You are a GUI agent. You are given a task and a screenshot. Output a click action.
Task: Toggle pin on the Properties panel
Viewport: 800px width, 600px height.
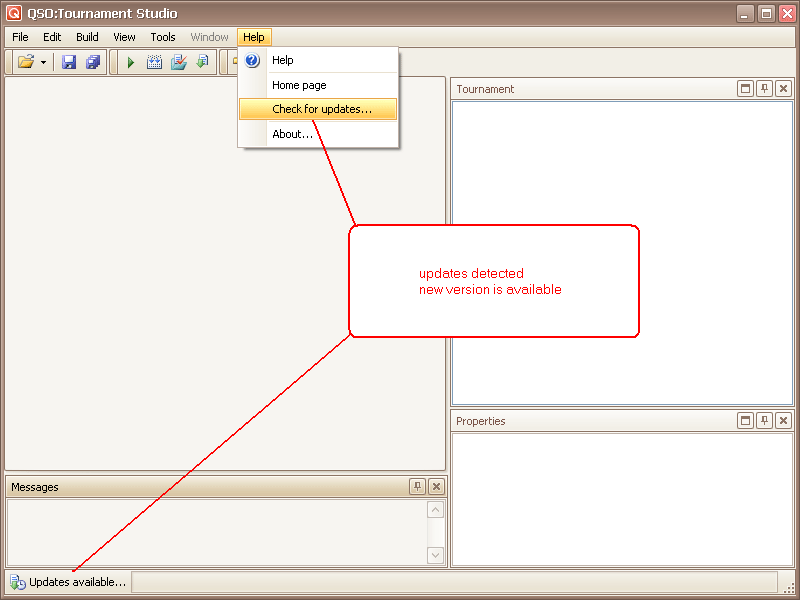tap(764, 421)
